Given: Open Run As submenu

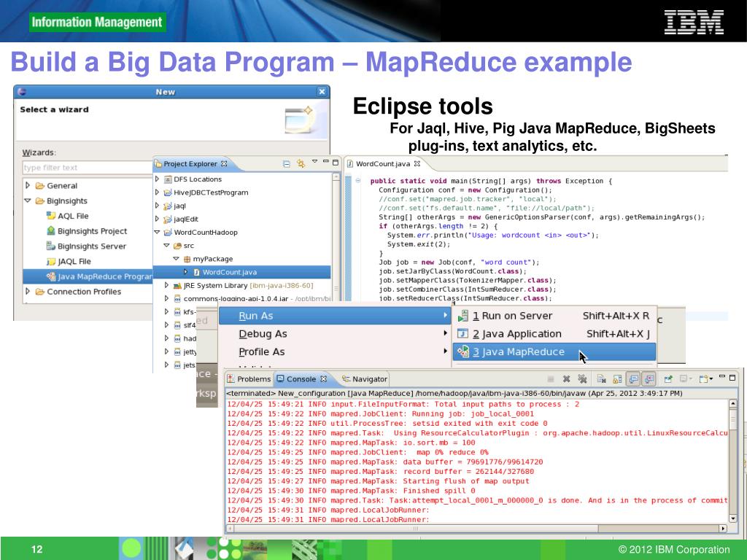Looking at the screenshot, I should (x=335, y=316).
